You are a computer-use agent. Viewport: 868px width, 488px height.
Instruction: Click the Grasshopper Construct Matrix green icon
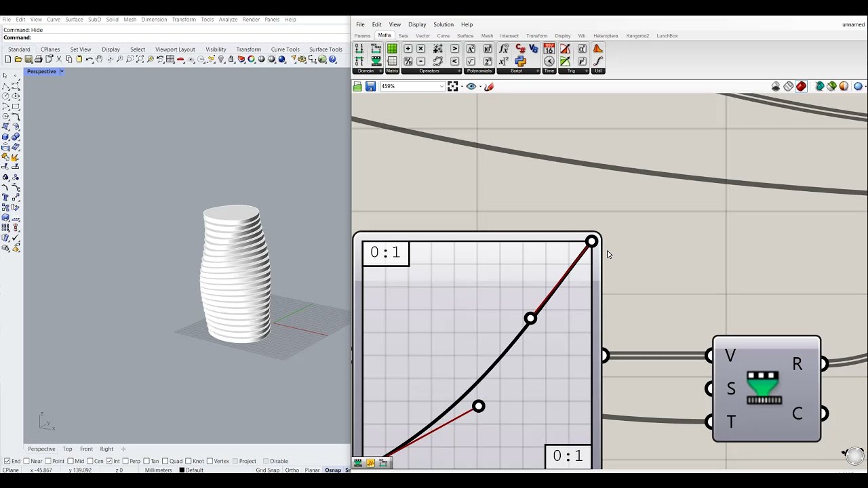point(392,49)
